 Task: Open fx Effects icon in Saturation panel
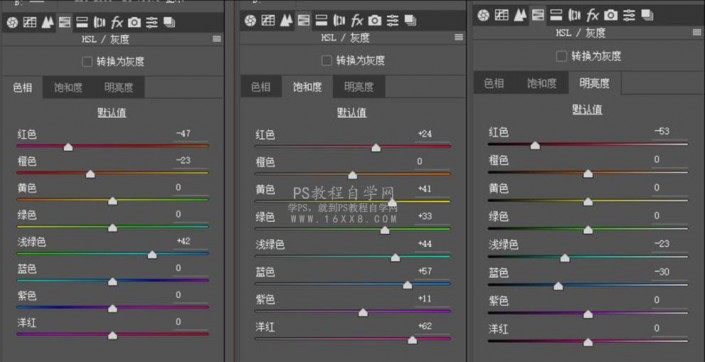(x=357, y=20)
